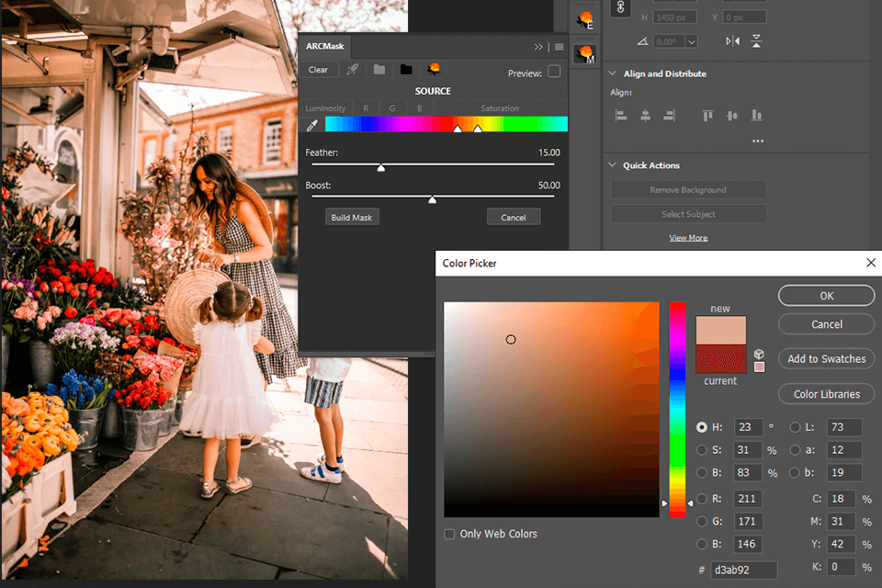Click the Build Mask button
The height and width of the screenshot is (588, 882).
[x=352, y=217]
